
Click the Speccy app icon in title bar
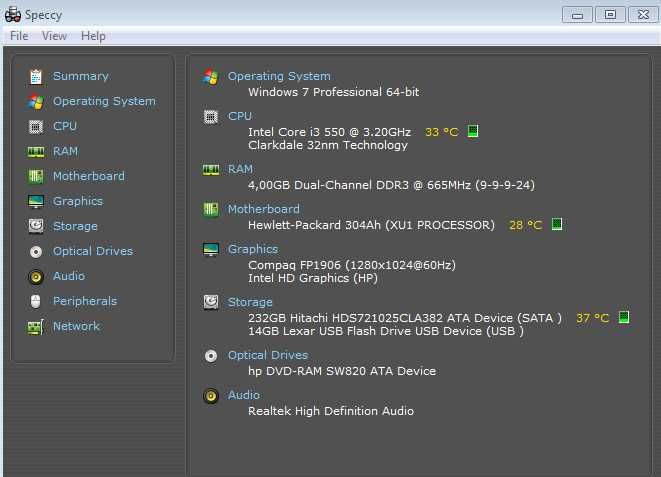pos(13,14)
